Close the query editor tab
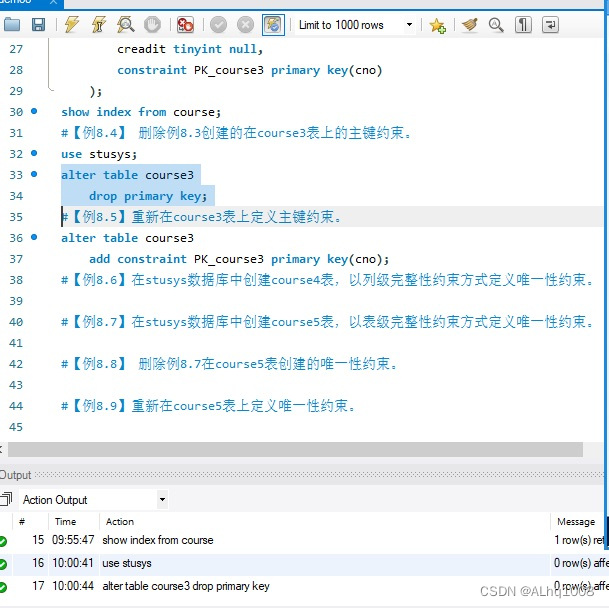 click(54, 2)
